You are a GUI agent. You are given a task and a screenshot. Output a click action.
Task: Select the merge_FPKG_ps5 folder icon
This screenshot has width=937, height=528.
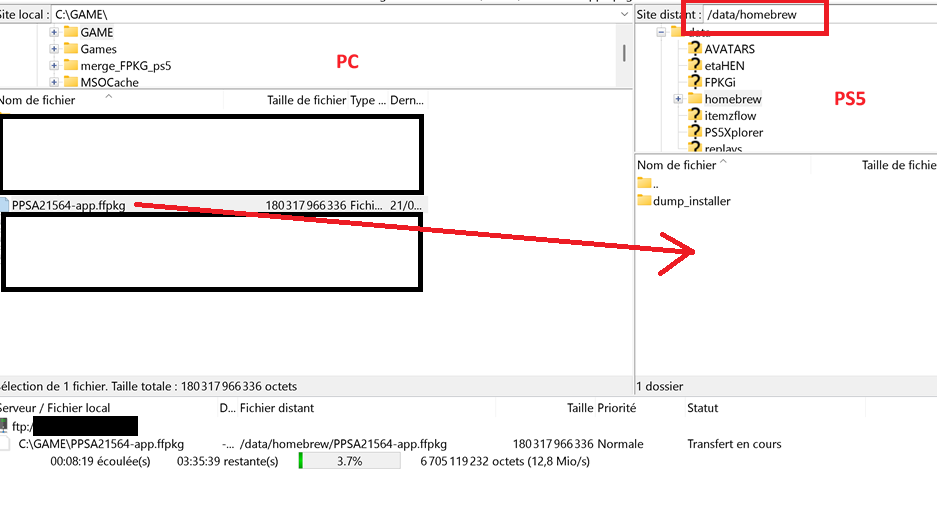[x=71, y=65]
